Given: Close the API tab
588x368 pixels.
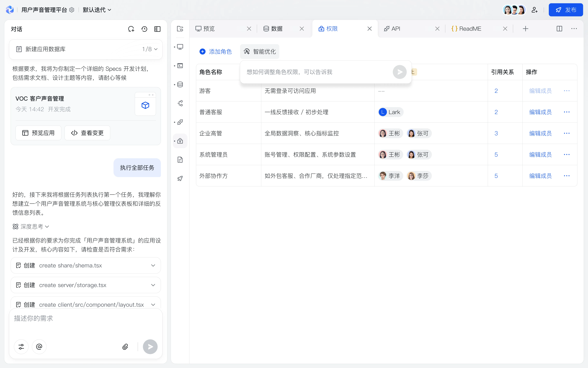Looking at the screenshot, I should [x=437, y=29].
